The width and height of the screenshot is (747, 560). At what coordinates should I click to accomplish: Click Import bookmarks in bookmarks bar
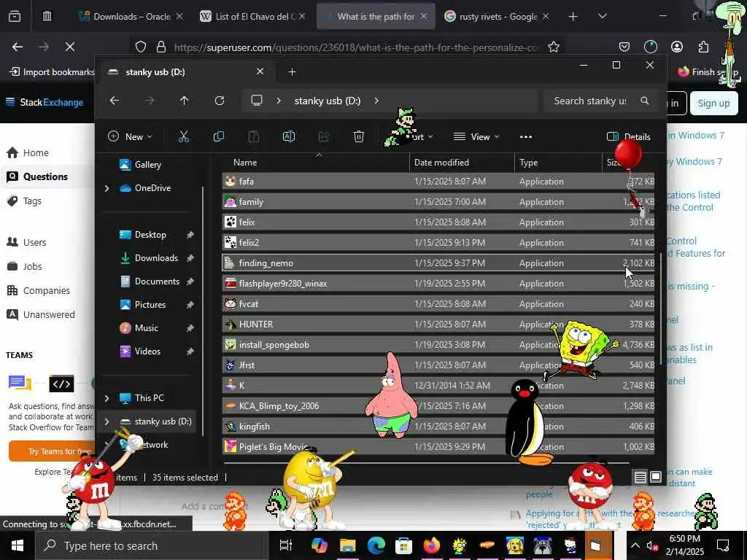[x=53, y=72]
